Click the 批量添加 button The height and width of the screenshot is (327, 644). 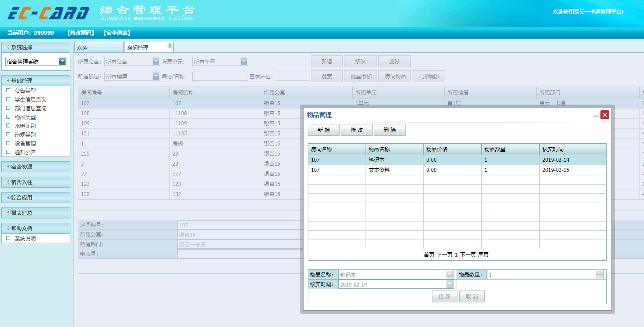(361, 76)
